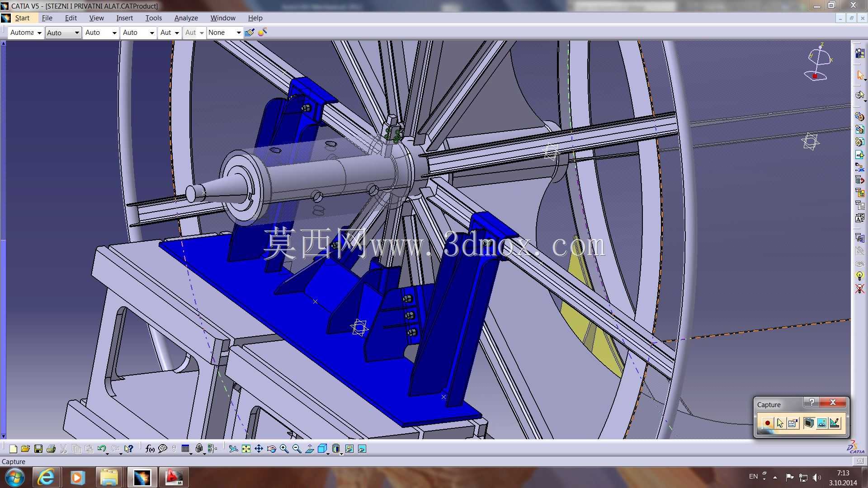Click the Swap Visible Space icon
The height and width of the screenshot is (488, 868).
[x=362, y=449]
